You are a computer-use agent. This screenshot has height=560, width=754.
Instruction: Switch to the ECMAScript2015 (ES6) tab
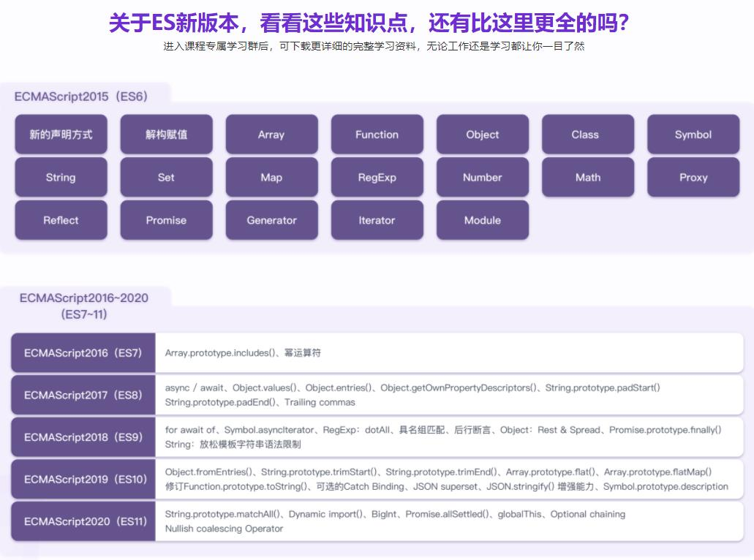tap(80, 97)
